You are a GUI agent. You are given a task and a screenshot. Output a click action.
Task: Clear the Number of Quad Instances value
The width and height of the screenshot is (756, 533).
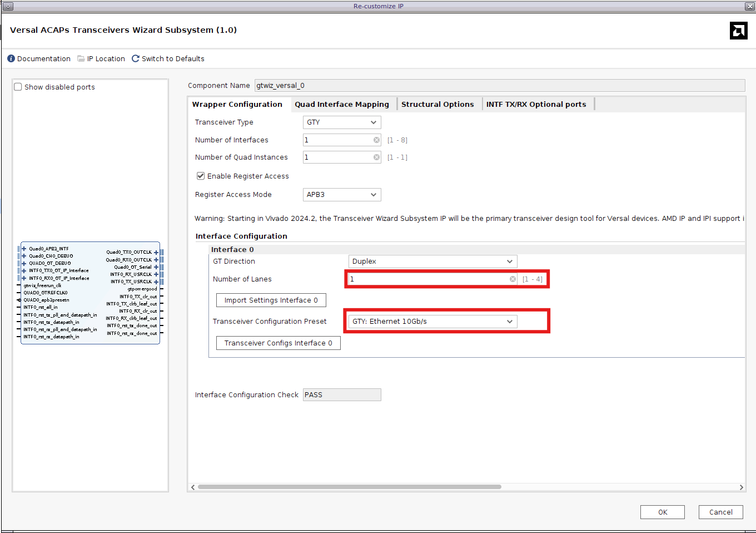(x=376, y=157)
